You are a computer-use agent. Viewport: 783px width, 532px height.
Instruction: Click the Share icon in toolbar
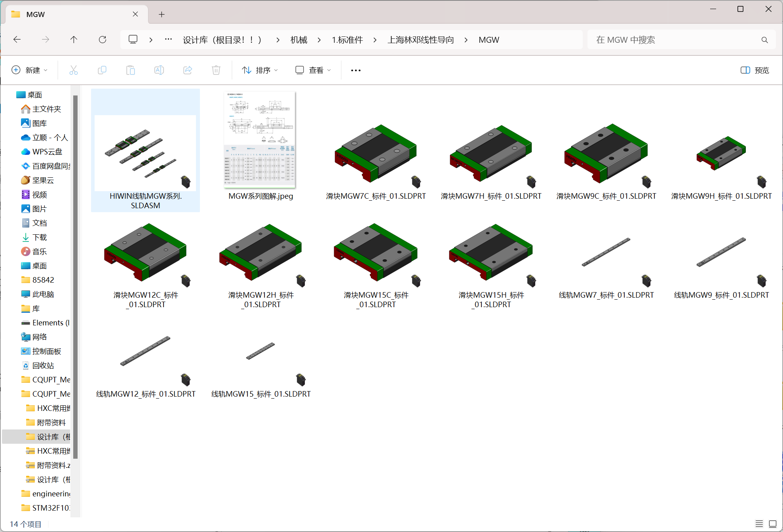click(x=188, y=70)
